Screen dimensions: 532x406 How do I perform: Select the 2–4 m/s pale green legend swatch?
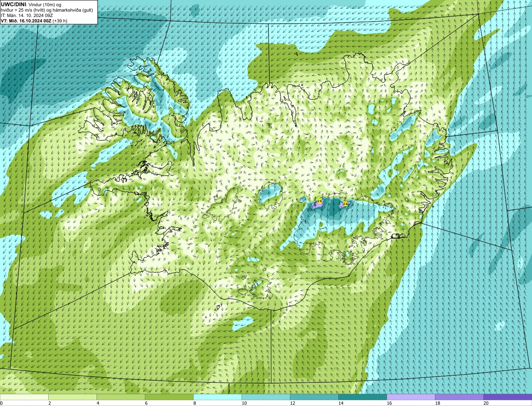[73, 397]
